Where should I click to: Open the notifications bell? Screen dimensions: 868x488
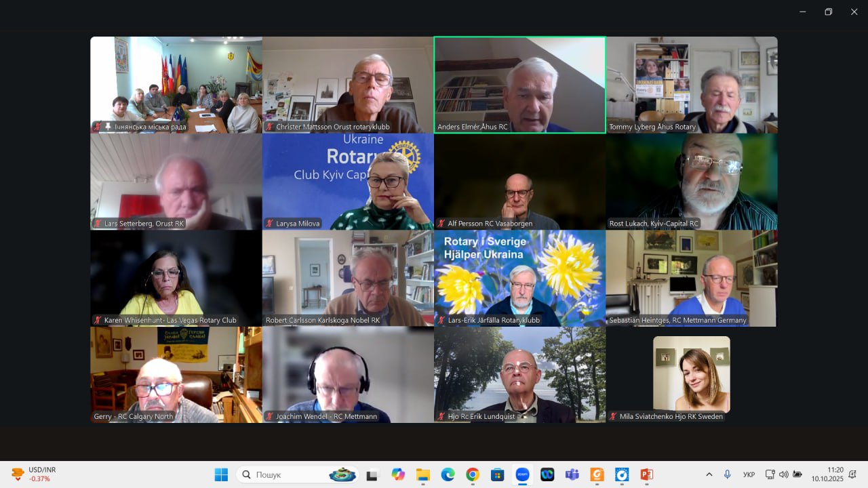coord(852,474)
